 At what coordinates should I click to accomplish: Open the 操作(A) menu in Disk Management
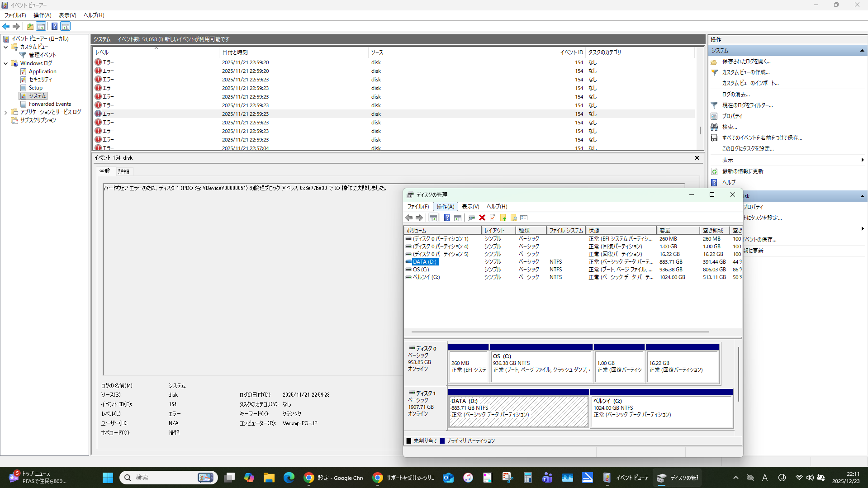(445, 207)
